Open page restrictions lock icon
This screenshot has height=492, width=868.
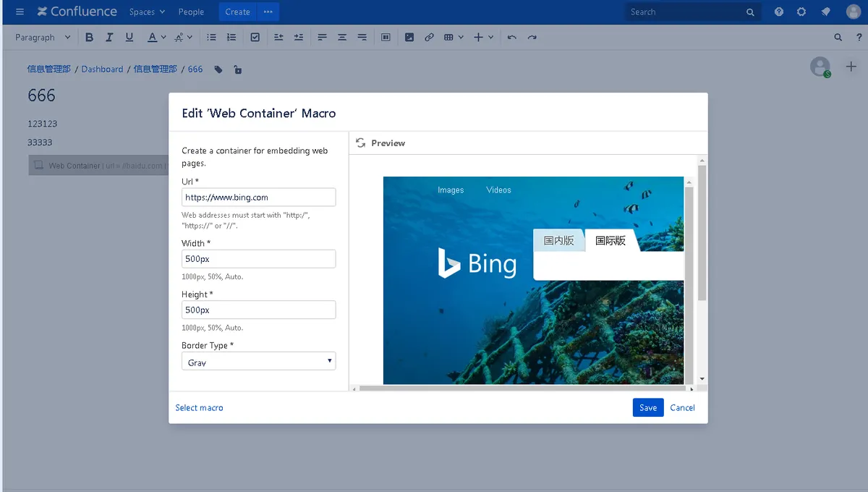coord(238,69)
